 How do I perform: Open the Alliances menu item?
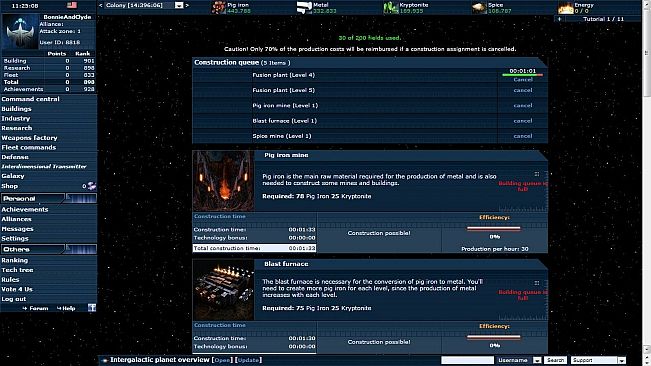point(16,219)
